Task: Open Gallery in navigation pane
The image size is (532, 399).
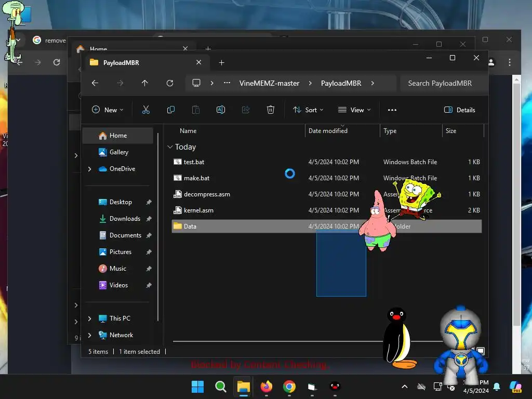Action: pyautogui.click(x=118, y=152)
